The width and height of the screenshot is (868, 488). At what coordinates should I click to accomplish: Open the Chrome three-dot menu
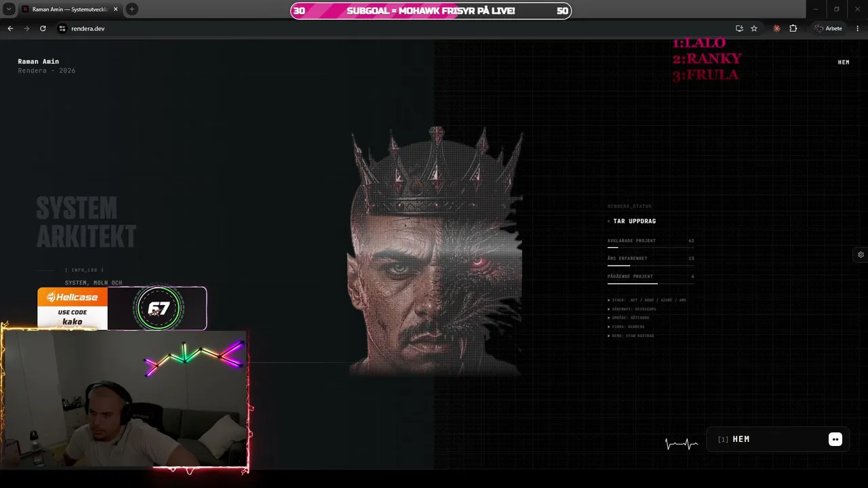pos(858,28)
